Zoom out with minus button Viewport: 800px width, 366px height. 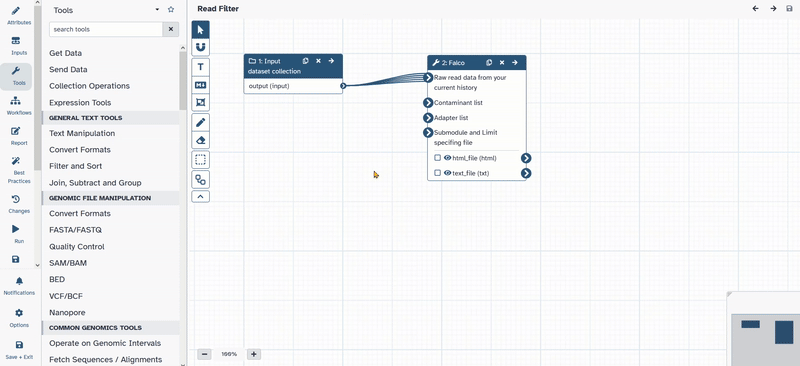click(x=205, y=354)
